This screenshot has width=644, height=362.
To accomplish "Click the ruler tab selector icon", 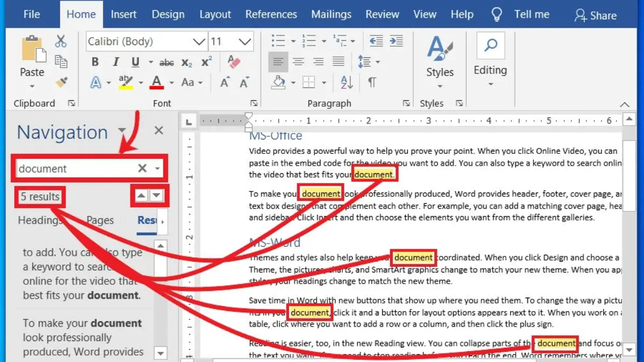I will click(189, 122).
